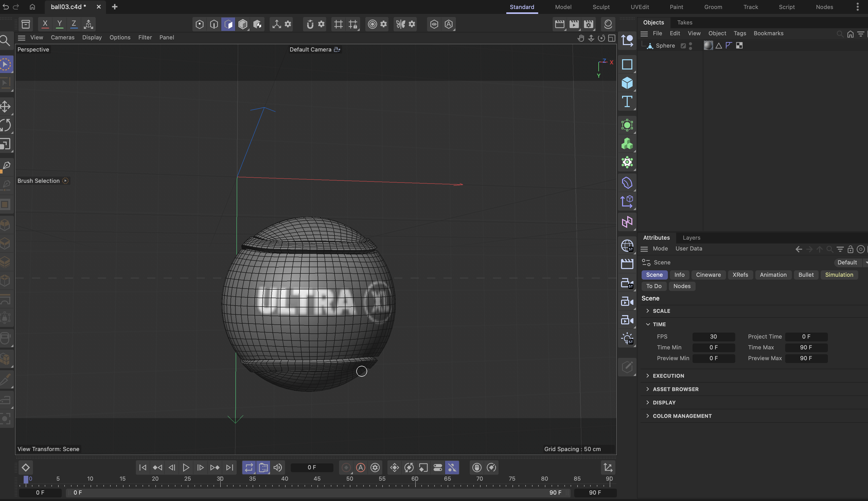Toggle the timeline loop playback button

point(249,467)
